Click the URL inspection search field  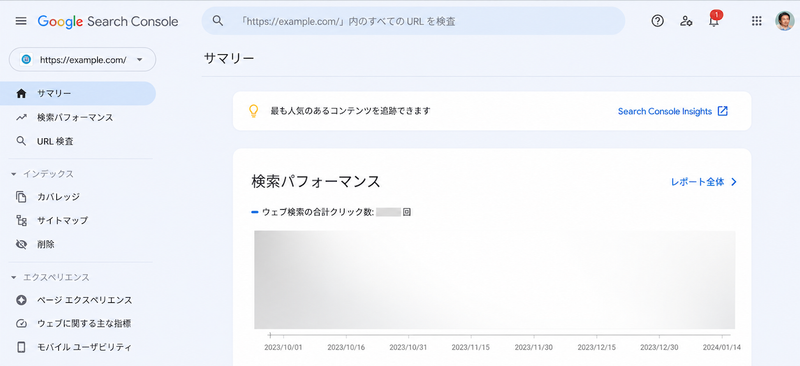[413, 21]
